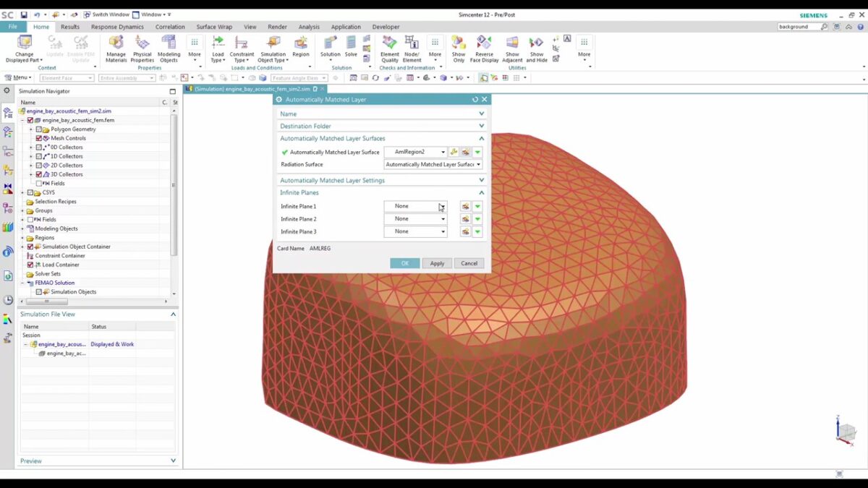The image size is (868, 488).
Task: Click Switch Window in title bar
Action: click(106, 14)
